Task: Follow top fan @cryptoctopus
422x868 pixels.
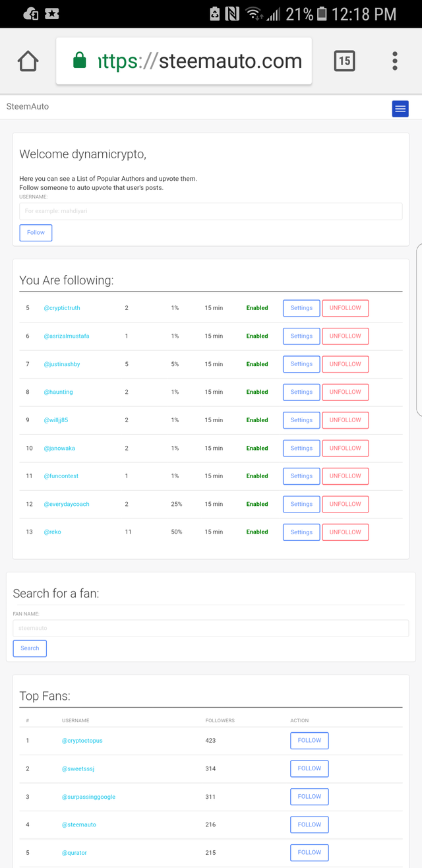Action: pos(309,741)
